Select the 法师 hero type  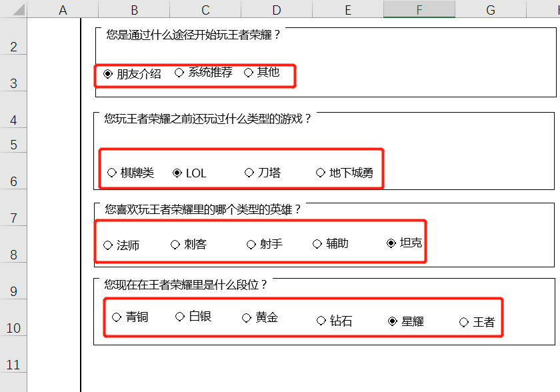[x=108, y=245]
